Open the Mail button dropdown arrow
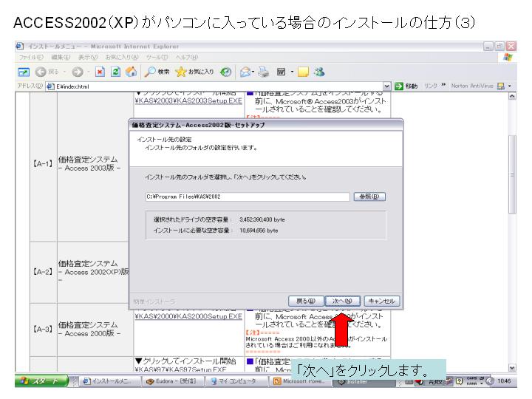This screenshot has width=532, height=399. point(253,72)
